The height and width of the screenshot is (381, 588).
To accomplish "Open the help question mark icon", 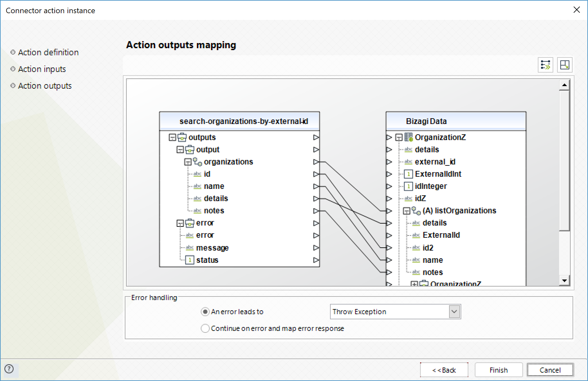I will point(9,369).
